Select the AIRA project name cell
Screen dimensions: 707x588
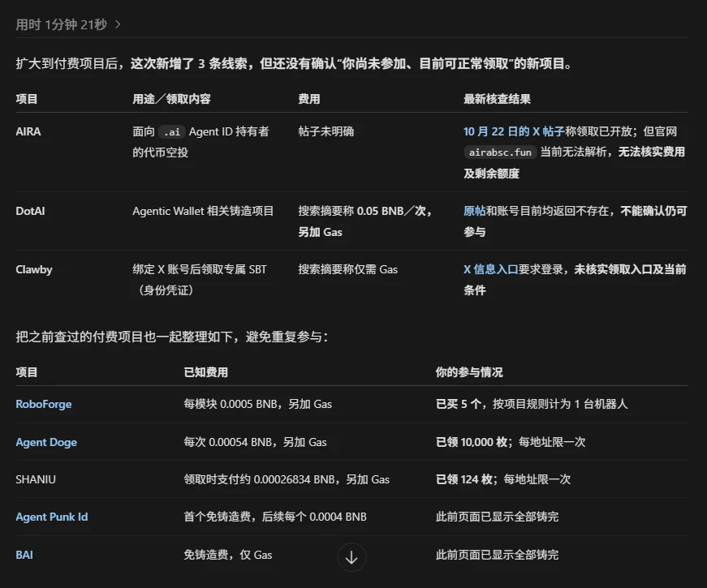pyautogui.click(x=28, y=131)
